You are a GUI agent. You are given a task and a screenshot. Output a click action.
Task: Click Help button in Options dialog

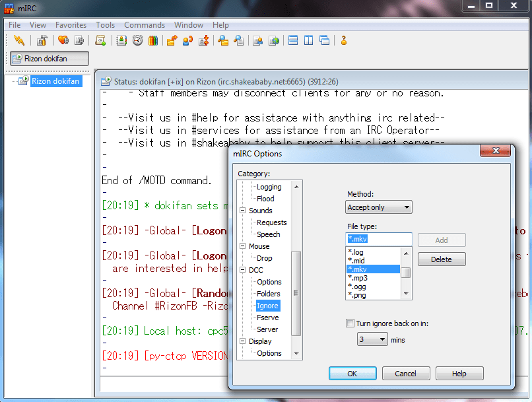(459, 373)
